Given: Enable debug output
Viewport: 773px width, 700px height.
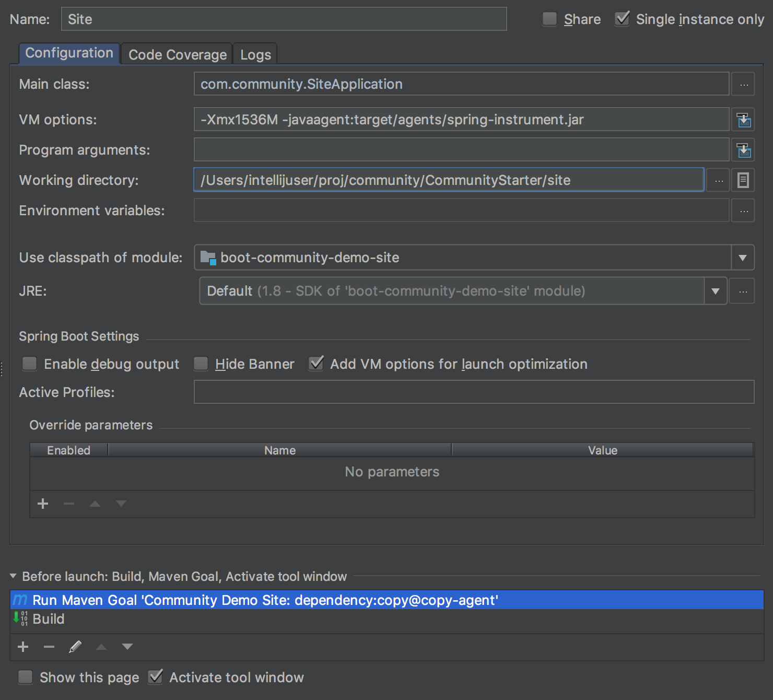Looking at the screenshot, I should (x=29, y=364).
